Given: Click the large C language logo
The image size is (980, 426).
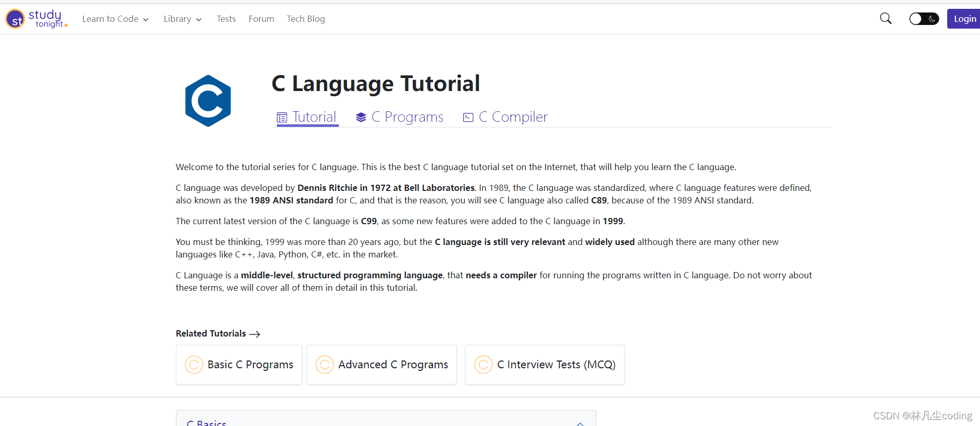Looking at the screenshot, I should click(208, 101).
